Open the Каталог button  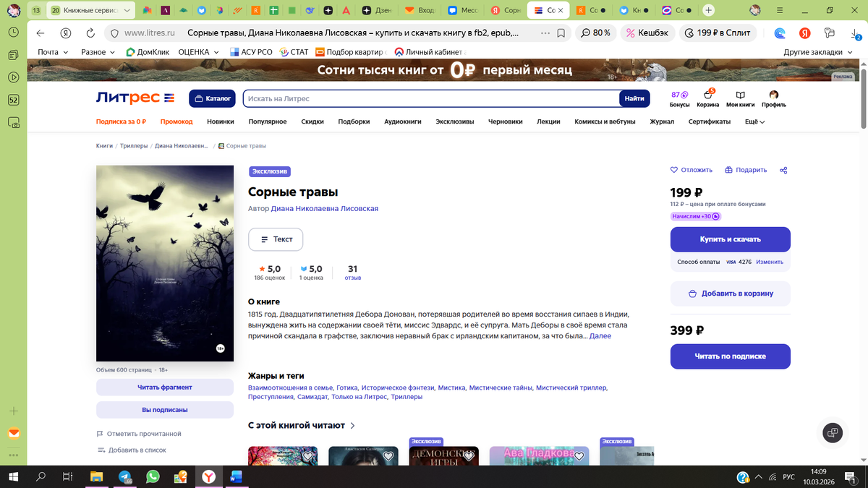coord(213,98)
